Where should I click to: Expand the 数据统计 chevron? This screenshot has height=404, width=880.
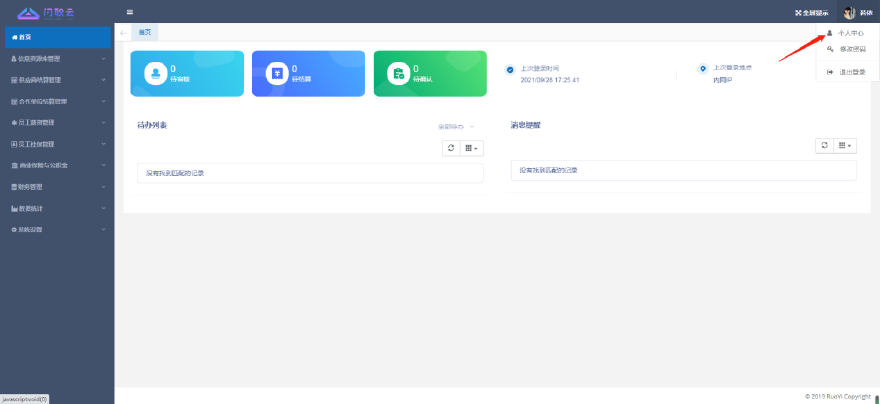[103, 208]
